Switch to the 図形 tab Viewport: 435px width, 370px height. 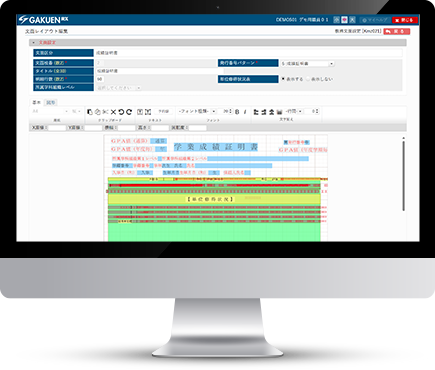coord(51,102)
